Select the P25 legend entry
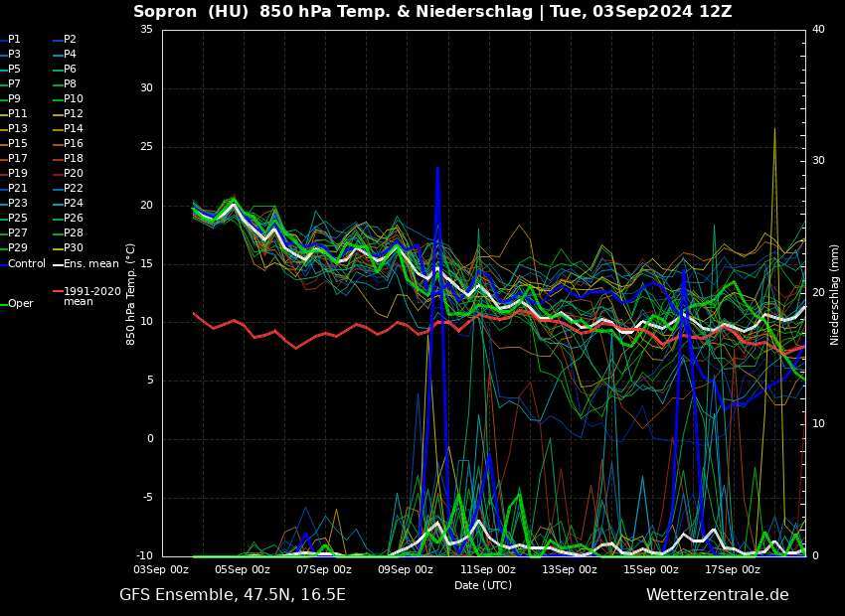 coord(18,218)
